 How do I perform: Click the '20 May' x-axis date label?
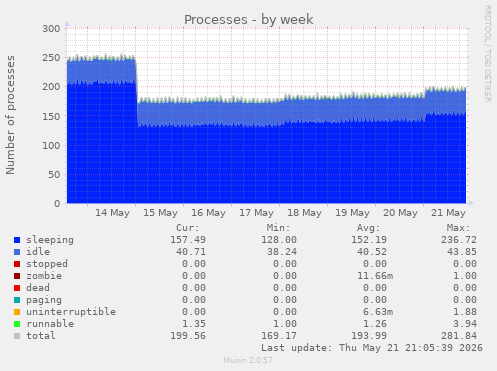[x=400, y=213]
